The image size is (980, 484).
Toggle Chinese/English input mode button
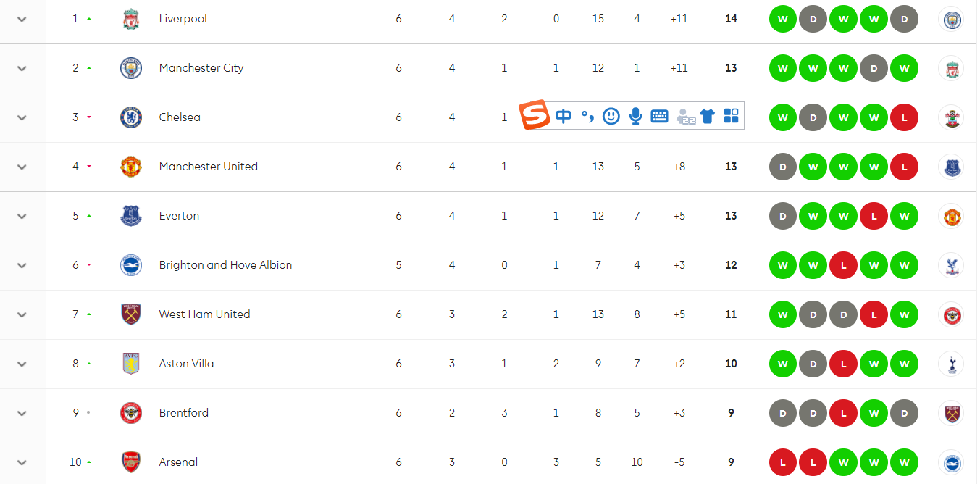click(563, 116)
